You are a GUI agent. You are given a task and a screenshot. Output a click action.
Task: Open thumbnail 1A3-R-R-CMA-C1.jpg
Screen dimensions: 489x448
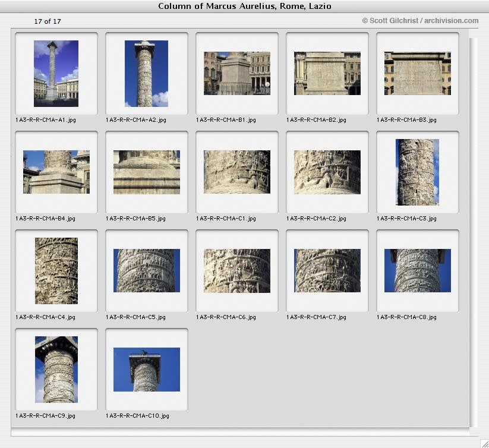(237, 172)
